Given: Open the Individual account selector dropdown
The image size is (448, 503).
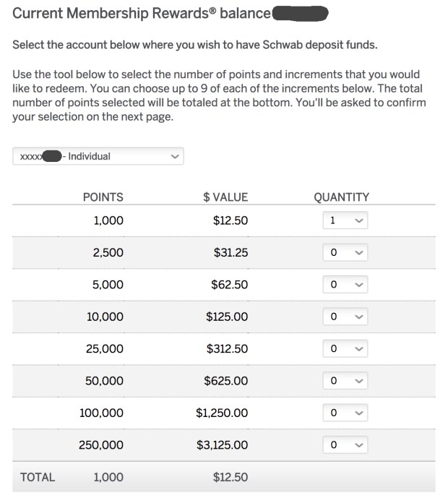Looking at the screenshot, I should point(98,156).
